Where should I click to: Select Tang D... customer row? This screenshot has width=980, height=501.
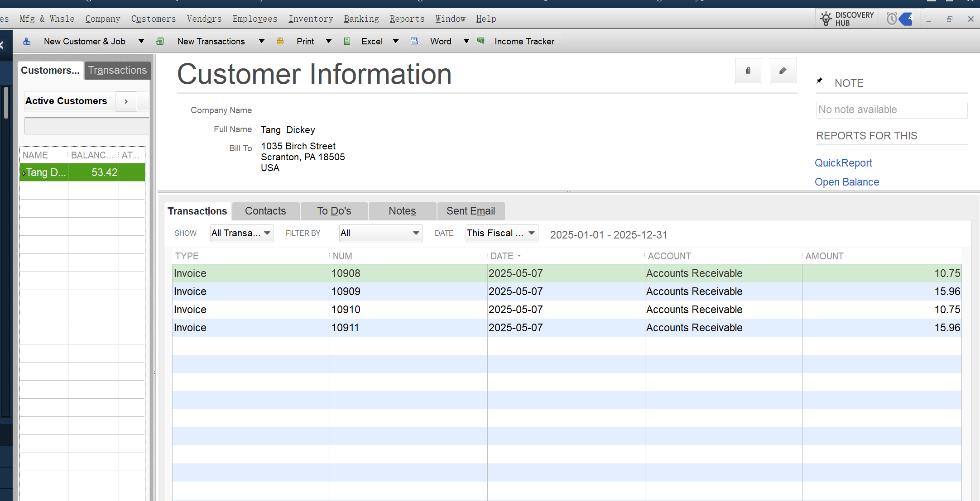[x=82, y=172]
